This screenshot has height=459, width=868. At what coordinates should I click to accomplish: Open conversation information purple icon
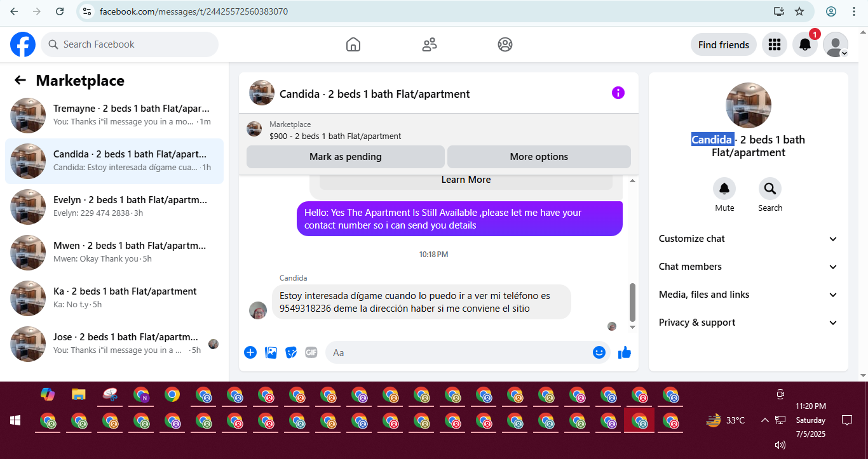coord(618,93)
